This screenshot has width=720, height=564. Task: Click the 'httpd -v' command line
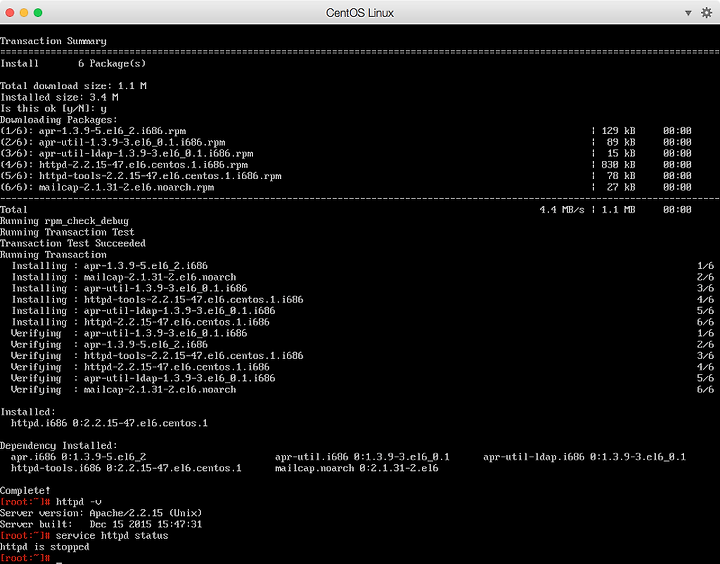click(x=79, y=502)
